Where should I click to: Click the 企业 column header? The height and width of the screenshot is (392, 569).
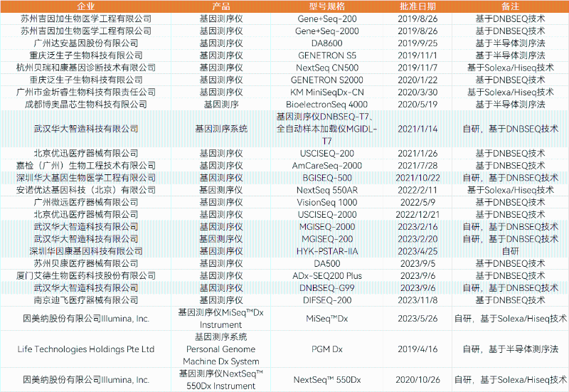[85, 6]
